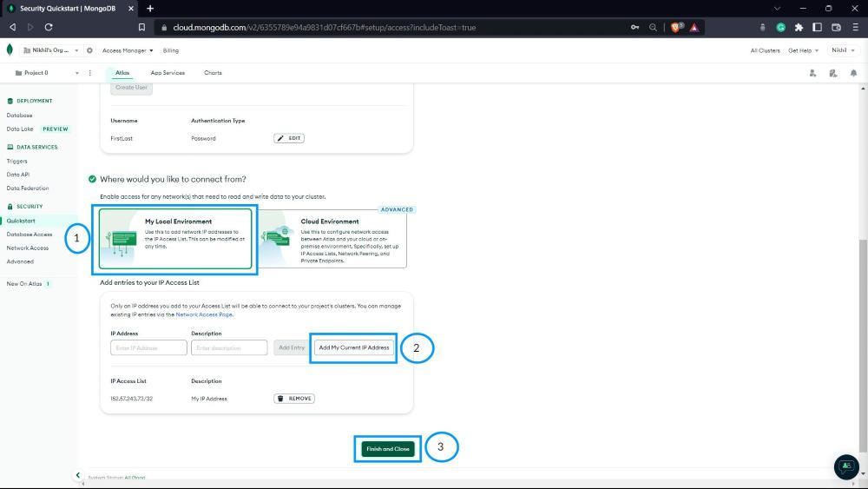Expand the Get Help dropdown
This screenshot has width=868, height=489.
pos(803,50)
